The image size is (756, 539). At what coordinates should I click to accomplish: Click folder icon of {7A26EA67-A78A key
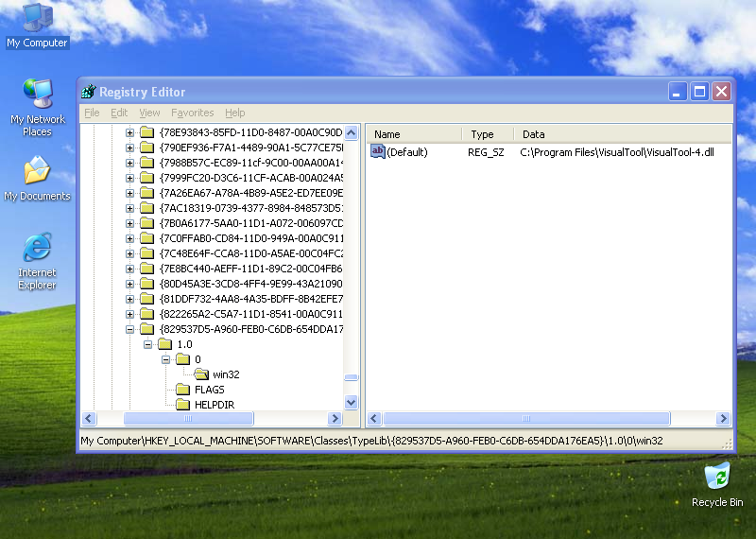pos(147,193)
